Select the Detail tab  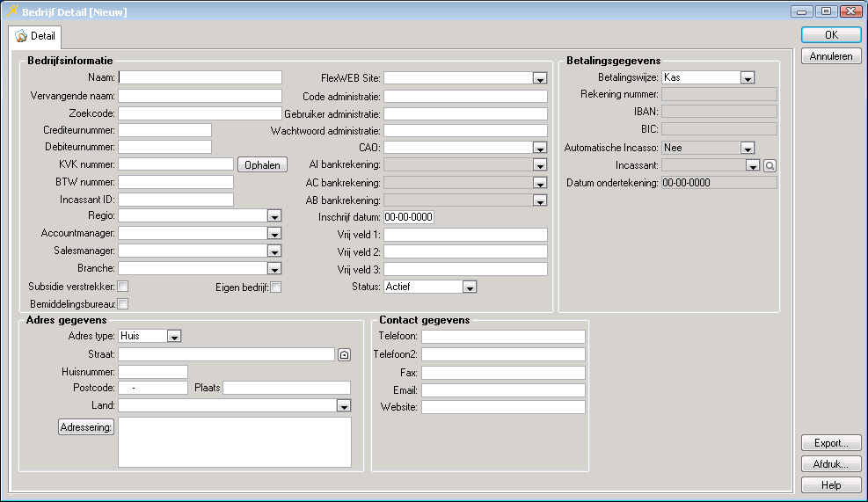[35, 37]
